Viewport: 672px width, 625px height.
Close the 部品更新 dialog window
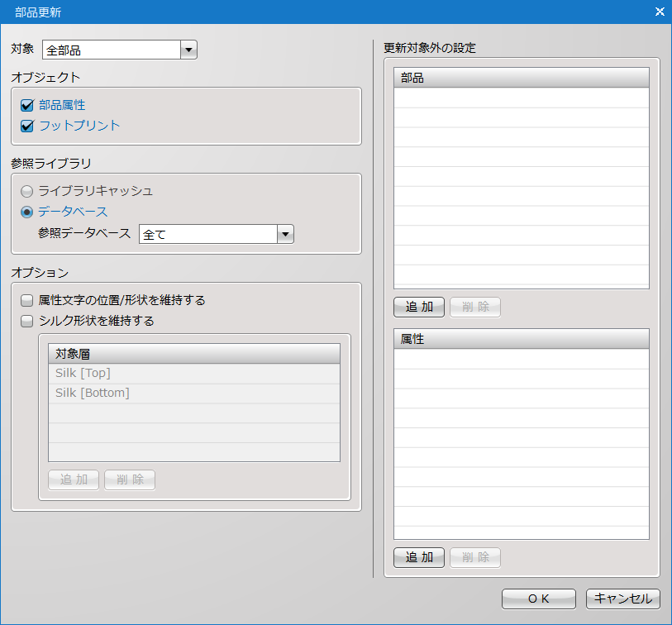pos(659,12)
